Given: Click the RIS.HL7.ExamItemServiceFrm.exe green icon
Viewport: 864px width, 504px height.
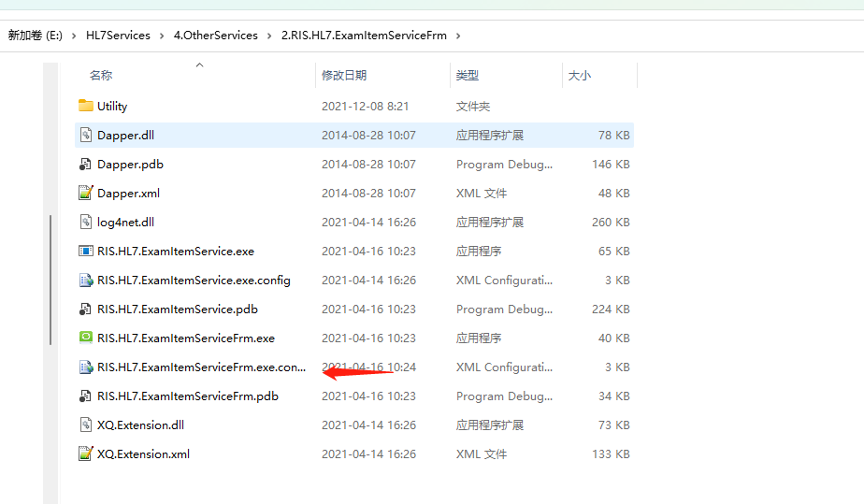Looking at the screenshot, I should pos(85,338).
